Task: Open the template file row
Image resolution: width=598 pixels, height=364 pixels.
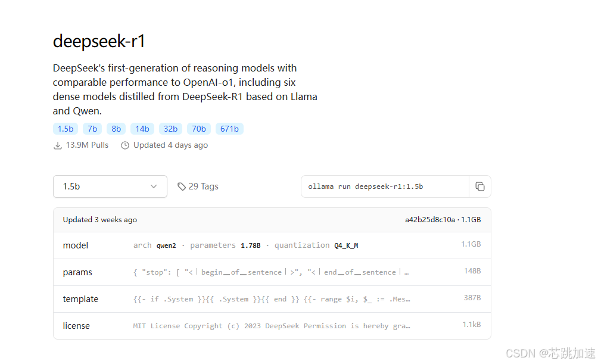Action: click(272, 299)
